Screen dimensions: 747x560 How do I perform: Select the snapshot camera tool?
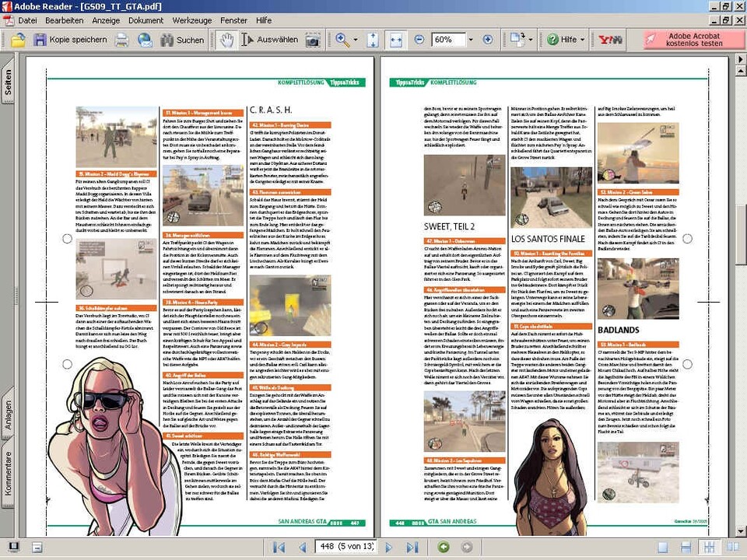pos(313,40)
